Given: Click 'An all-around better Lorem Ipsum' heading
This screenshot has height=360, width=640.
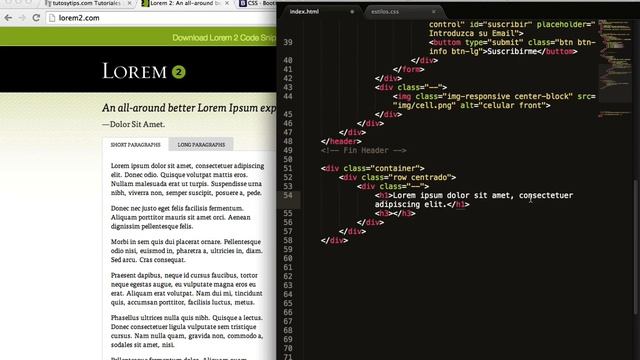Looking at the screenshot, I should click(189, 108).
